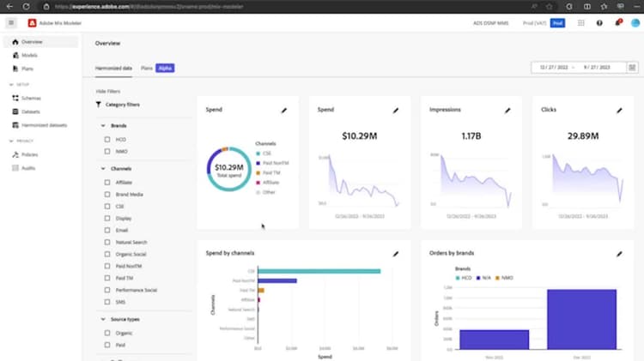Check the Email channel checkbox
The width and height of the screenshot is (644, 361).
107,230
